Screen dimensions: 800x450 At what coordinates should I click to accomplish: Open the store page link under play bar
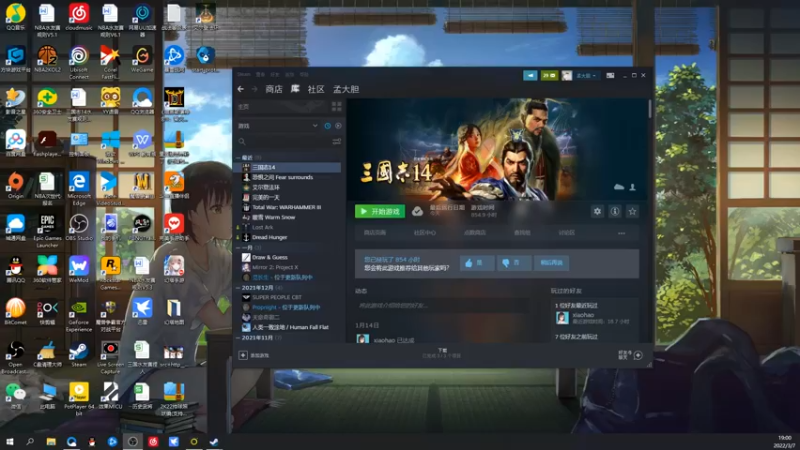pos(375,233)
